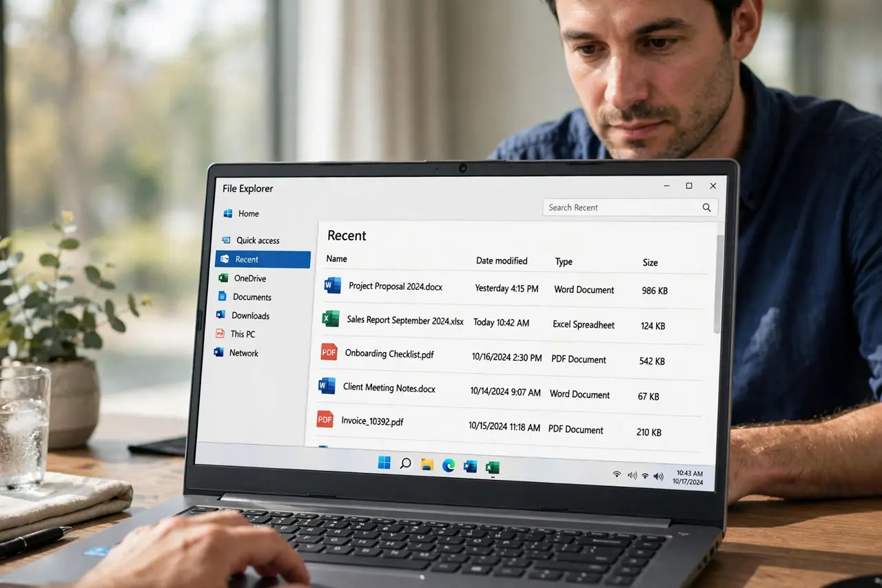
Task: Click the "986 KB" size cell
Action: tap(655, 291)
